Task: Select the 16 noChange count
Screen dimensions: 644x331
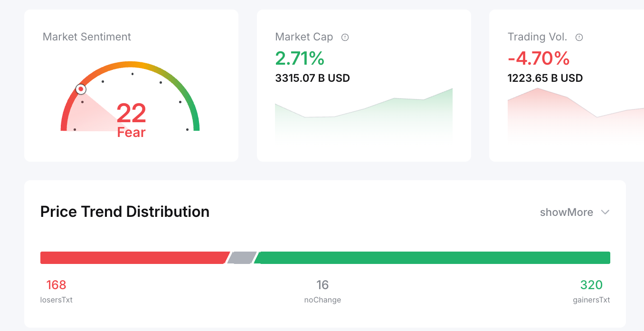Action: [x=322, y=285]
